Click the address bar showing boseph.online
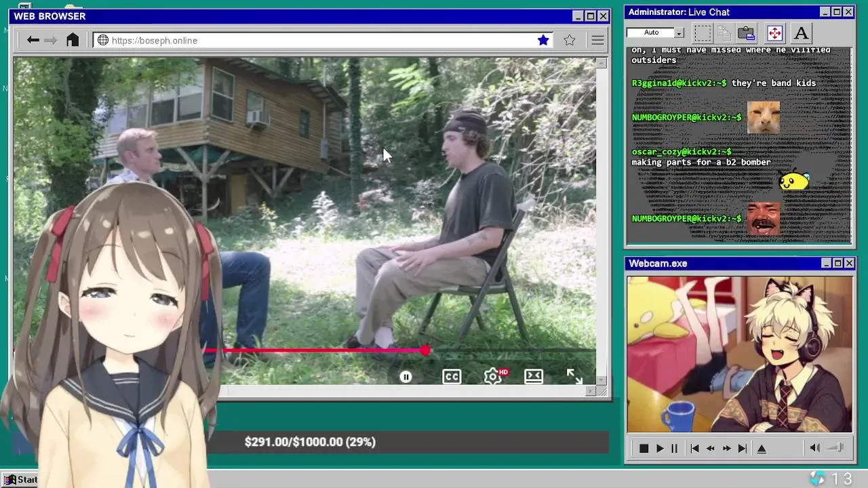Viewport: 868px width, 488px height. pyautogui.click(x=323, y=41)
